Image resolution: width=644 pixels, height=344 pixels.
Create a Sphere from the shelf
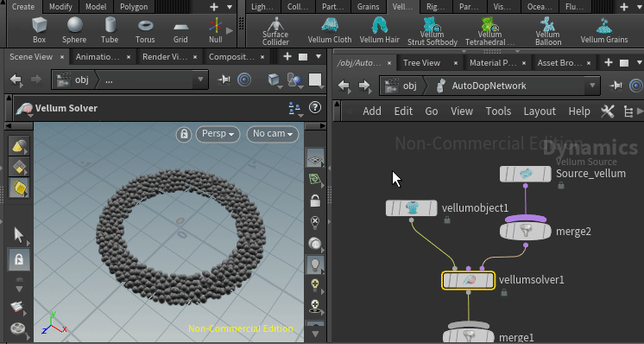[74, 29]
